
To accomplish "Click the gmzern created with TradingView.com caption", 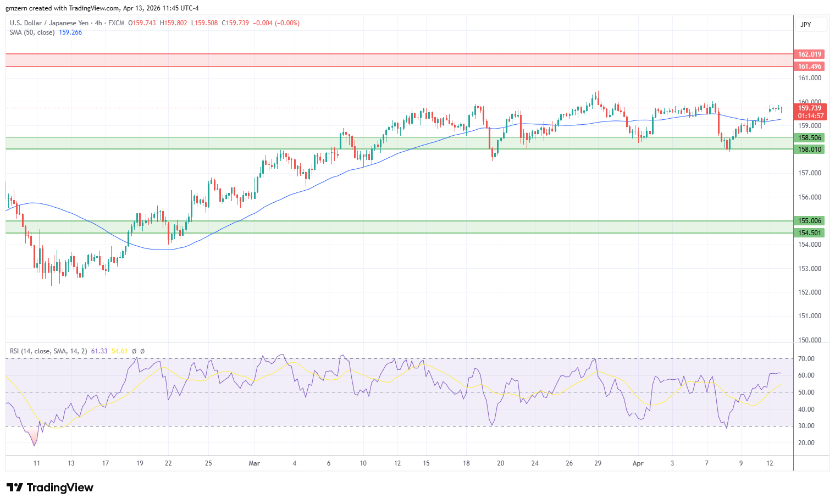I will (102, 8).
